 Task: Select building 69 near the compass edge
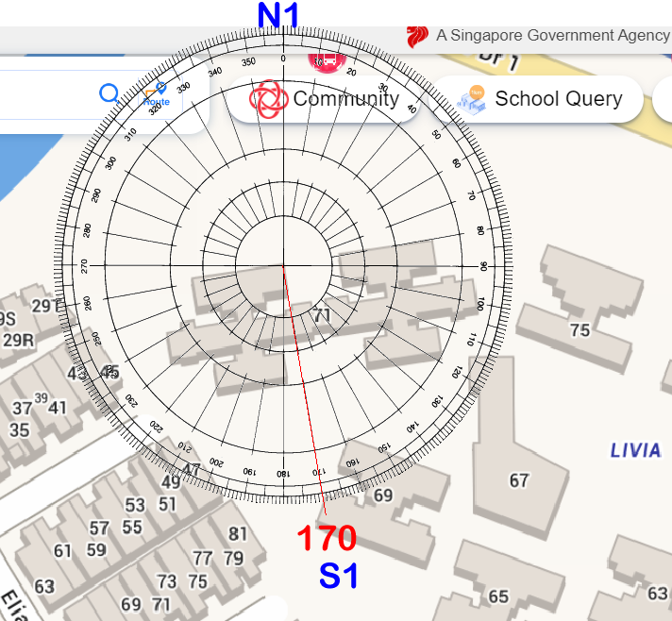point(383,495)
